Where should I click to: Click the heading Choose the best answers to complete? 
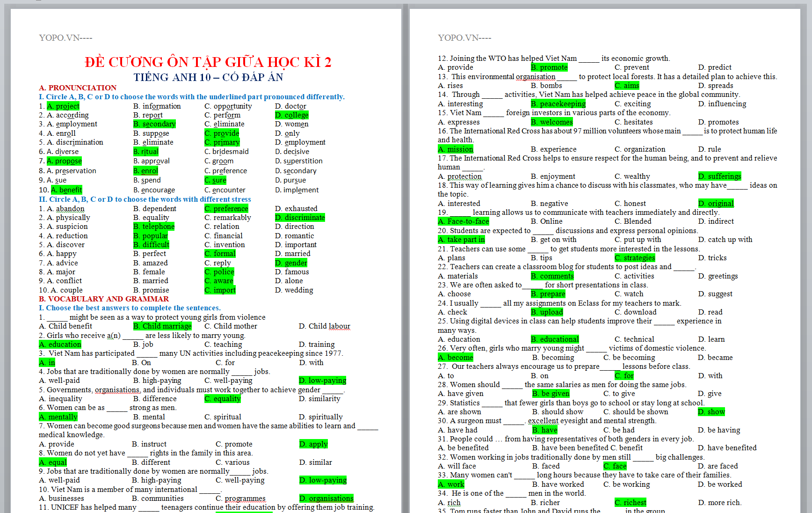pos(130,308)
